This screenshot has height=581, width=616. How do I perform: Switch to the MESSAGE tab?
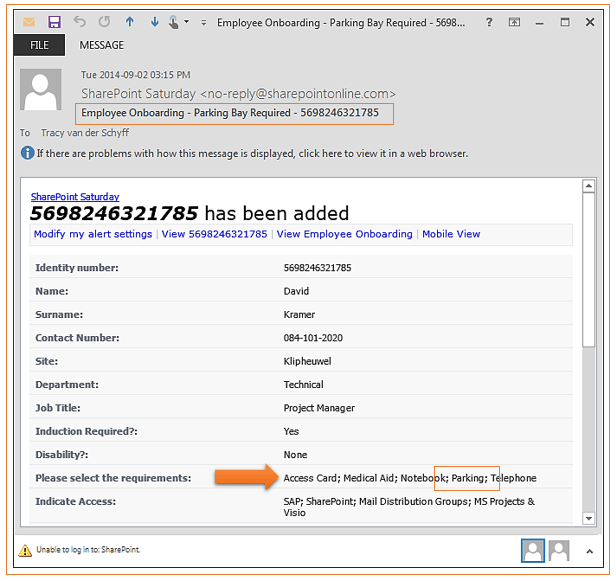(102, 45)
